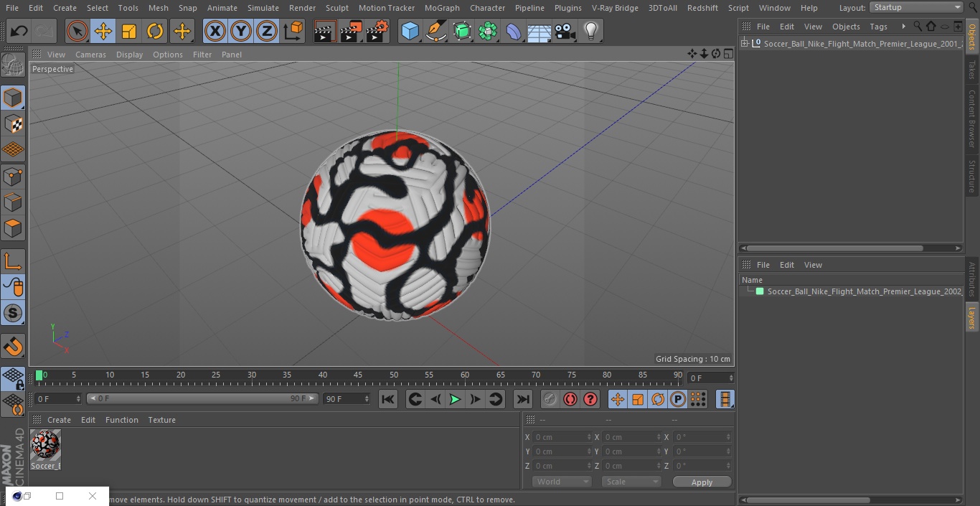980x506 pixels.
Task: Open the Scale mode dropdown
Action: 631,482
